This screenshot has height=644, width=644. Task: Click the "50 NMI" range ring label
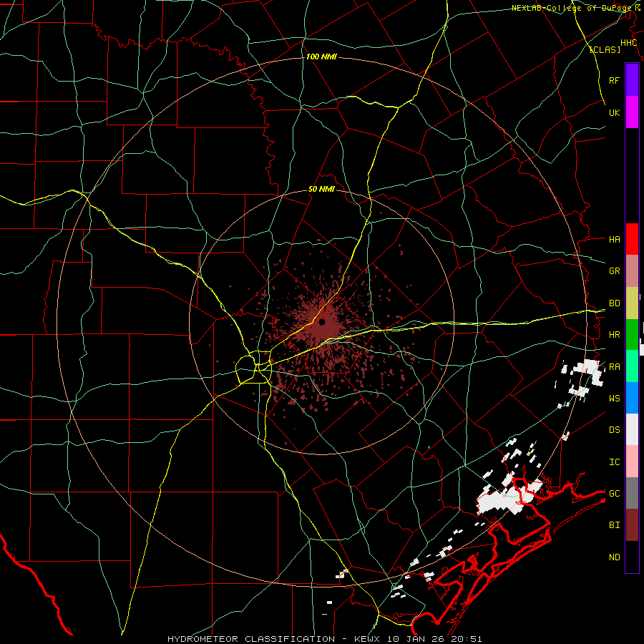pyautogui.click(x=321, y=189)
